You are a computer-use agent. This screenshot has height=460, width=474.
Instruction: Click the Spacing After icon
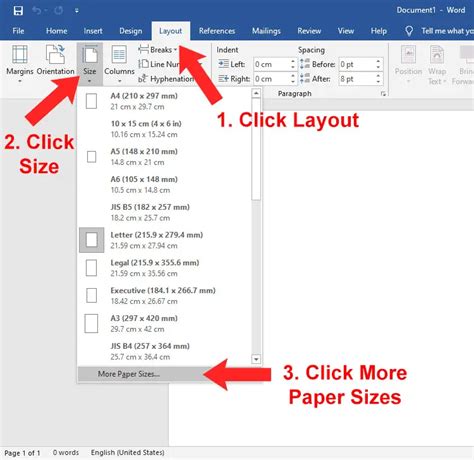click(305, 79)
